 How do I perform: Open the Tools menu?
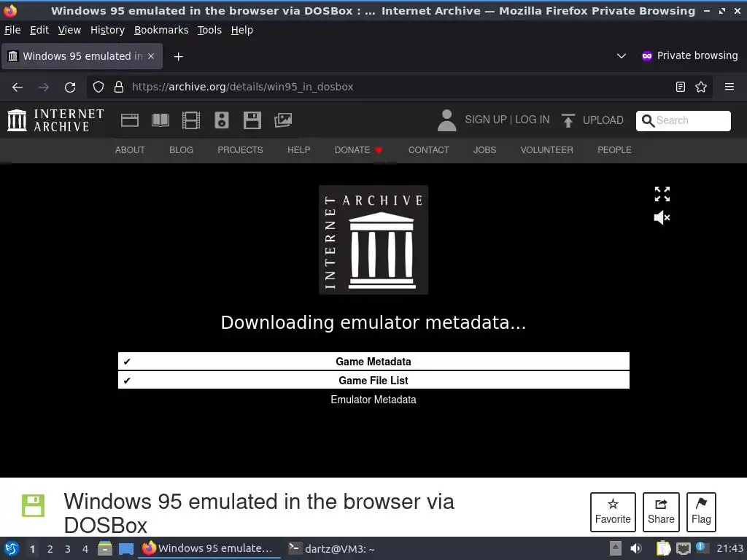[209, 30]
